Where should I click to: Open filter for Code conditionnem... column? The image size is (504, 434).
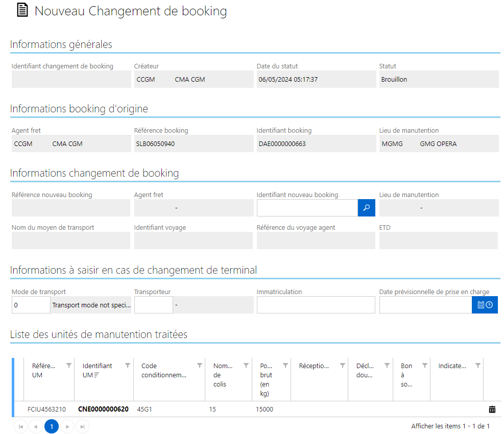point(200,366)
